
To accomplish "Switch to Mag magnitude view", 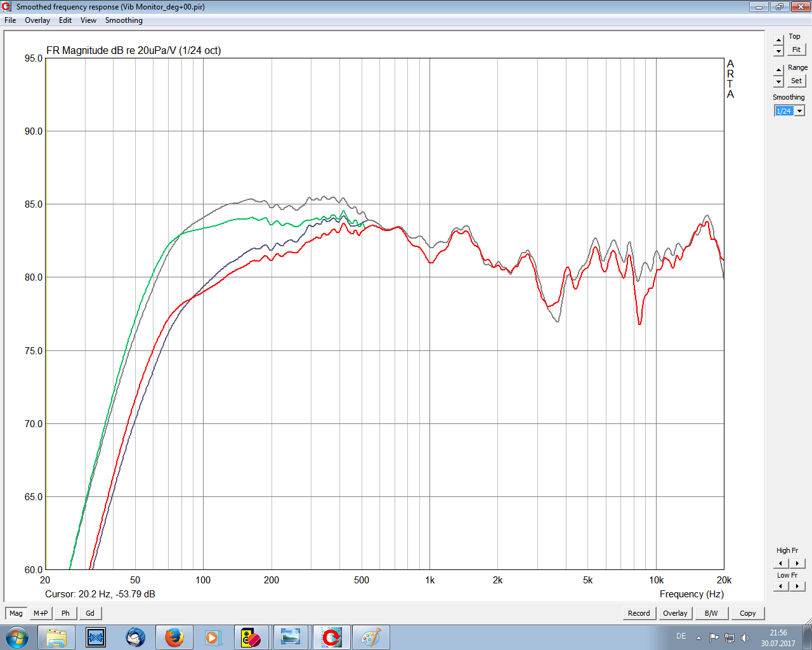I will [x=16, y=613].
